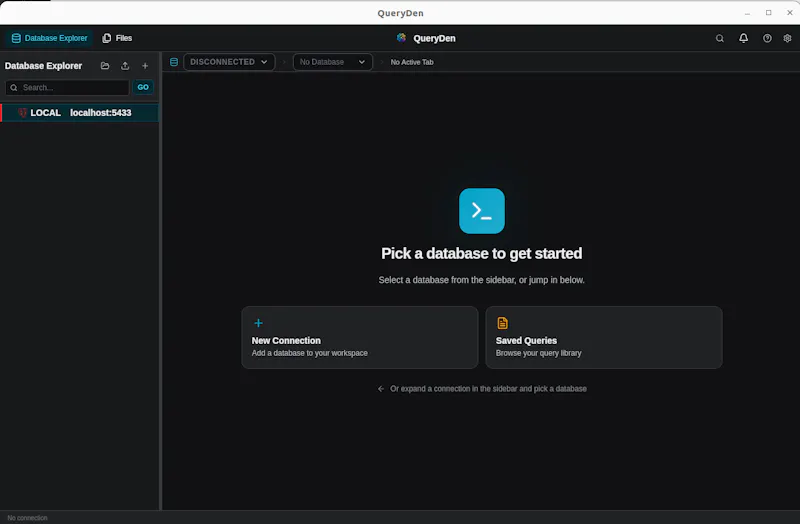Open the No Database dropdown
The width and height of the screenshot is (800, 524).
pos(333,62)
